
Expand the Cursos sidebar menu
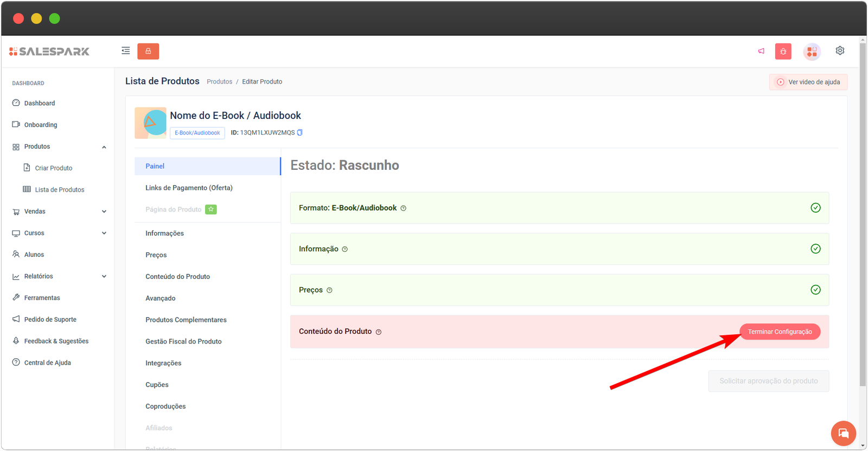pos(104,233)
